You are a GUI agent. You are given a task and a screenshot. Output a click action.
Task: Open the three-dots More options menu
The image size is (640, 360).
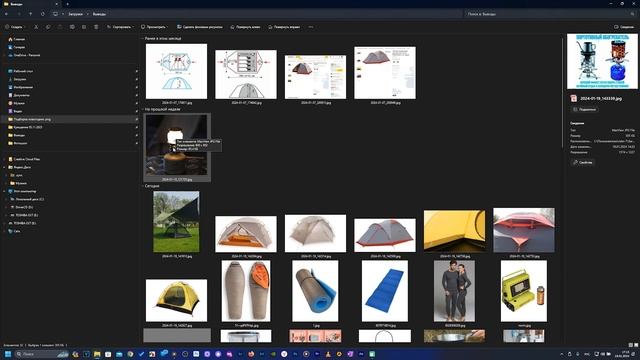coord(311,27)
